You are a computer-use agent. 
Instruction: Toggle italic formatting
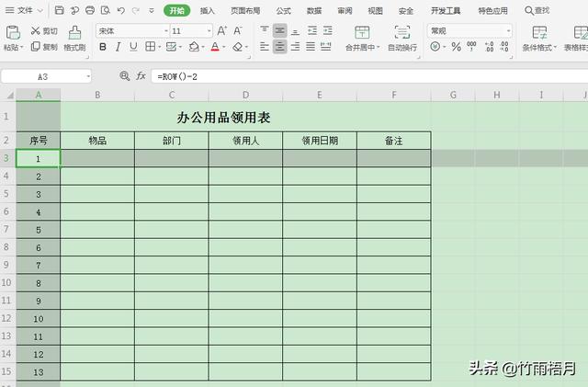coord(119,47)
